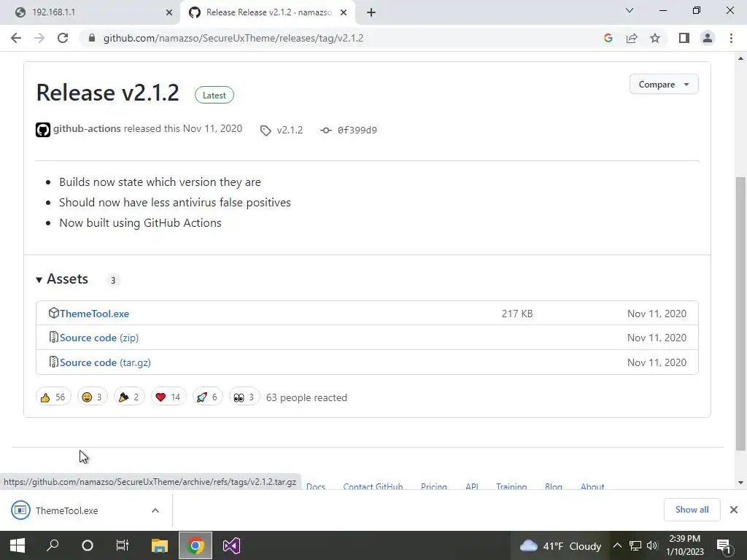Open the github-actions avatar
The image size is (747, 560).
pyautogui.click(x=43, y=130)
